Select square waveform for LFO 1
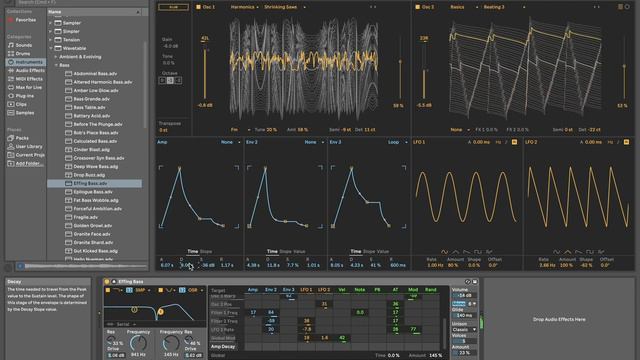640x360 pixels. pos(478,252)
